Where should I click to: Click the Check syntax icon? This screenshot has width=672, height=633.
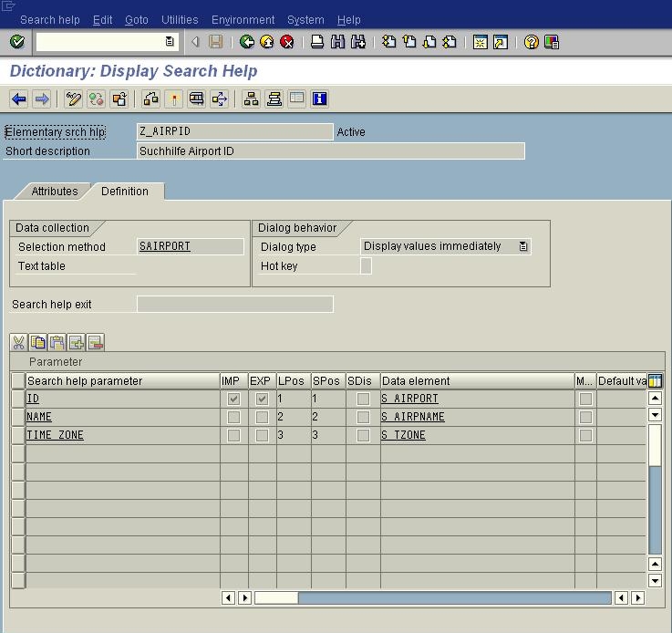pyautogui.click(x=150, y=99)
